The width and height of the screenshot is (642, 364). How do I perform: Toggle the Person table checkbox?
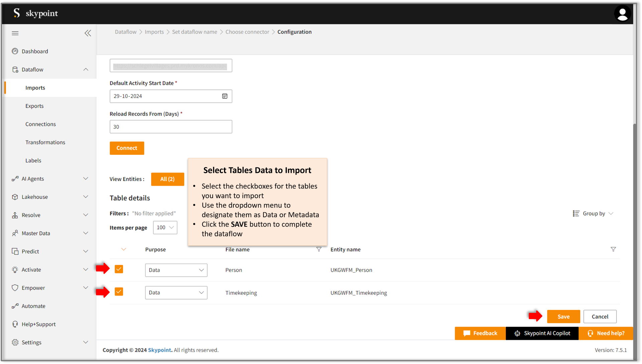119,269
